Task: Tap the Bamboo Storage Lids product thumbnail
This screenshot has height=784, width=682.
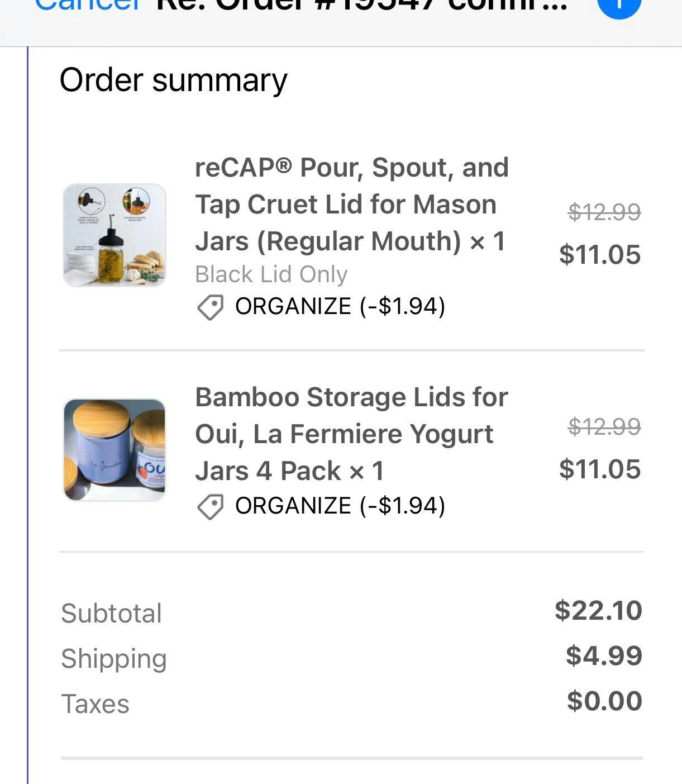Action: (x=115, y=450)
